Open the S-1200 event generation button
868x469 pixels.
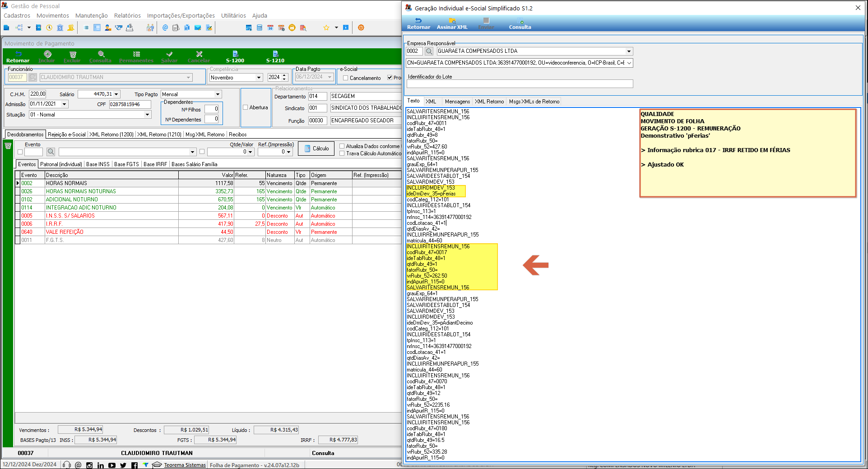(x=235, y=56)
